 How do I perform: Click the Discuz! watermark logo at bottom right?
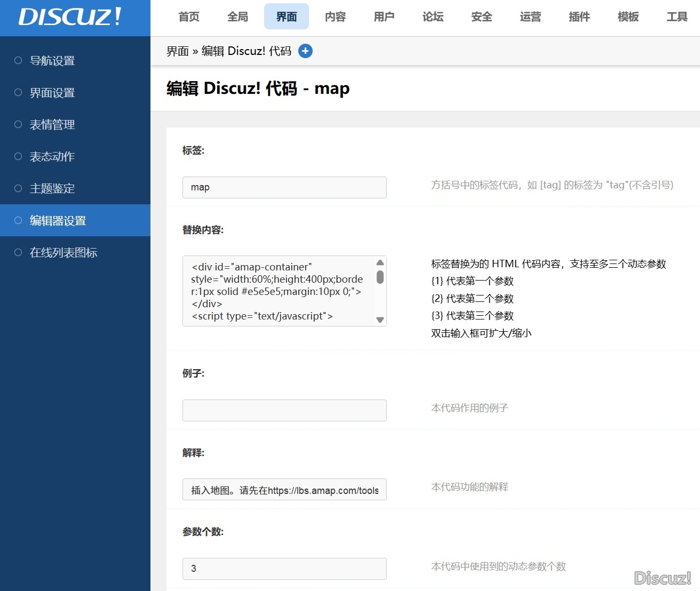click(x=662, y=578)
